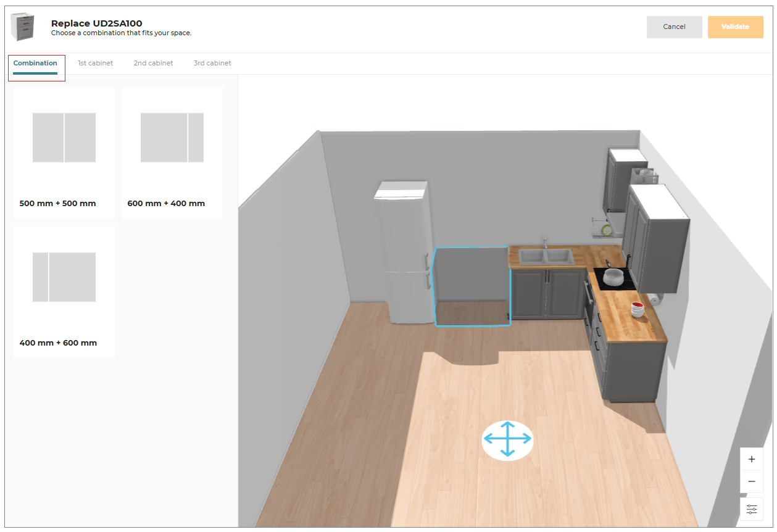This screenshot has height=532, width=777.
Task: Click the UD2SA100 cabinet thumbnail in header
Action: click(x=23, y=27)
